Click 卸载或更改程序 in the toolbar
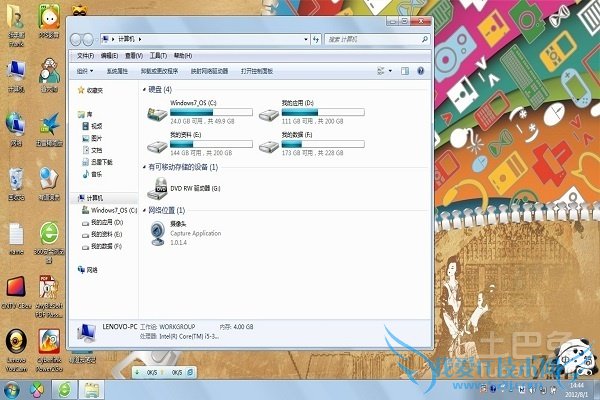 (159, 71)
